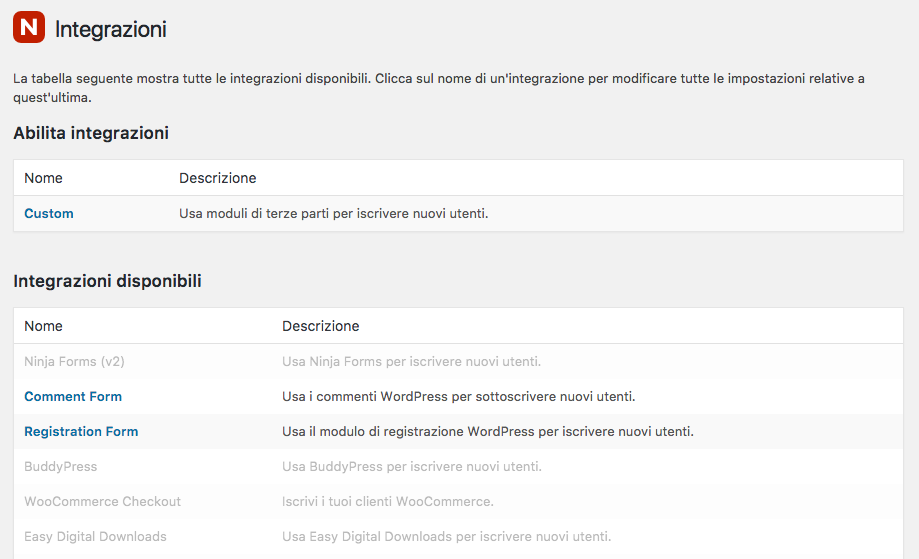Click the introductory paragraph about available integrations
This screenshot has height=559, width=919.
[438, 88]
